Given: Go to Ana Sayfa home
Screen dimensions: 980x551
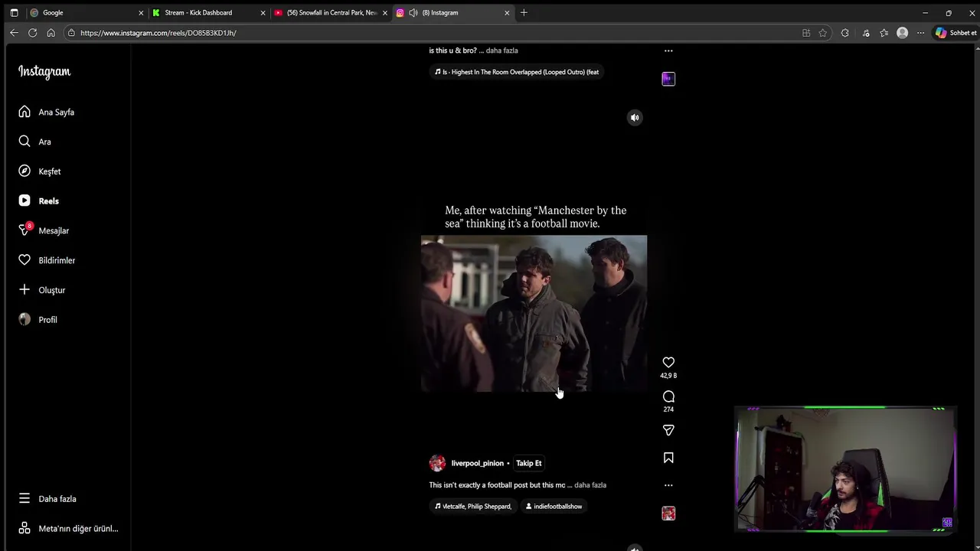Looking at the screenshot, I should click(47, 112).
